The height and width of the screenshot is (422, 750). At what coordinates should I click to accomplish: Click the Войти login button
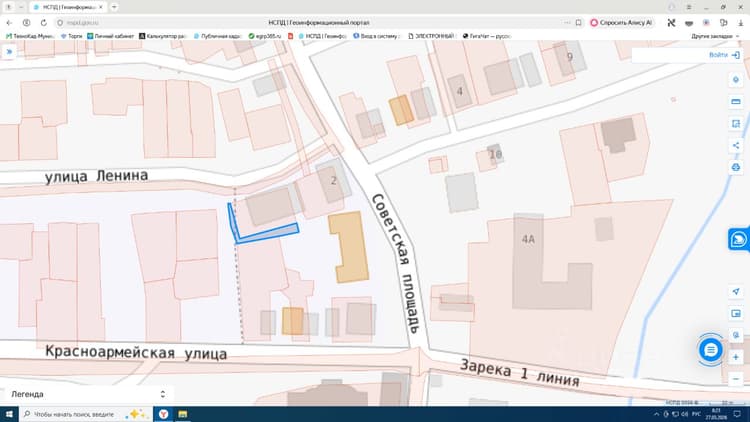pos(724,55)
